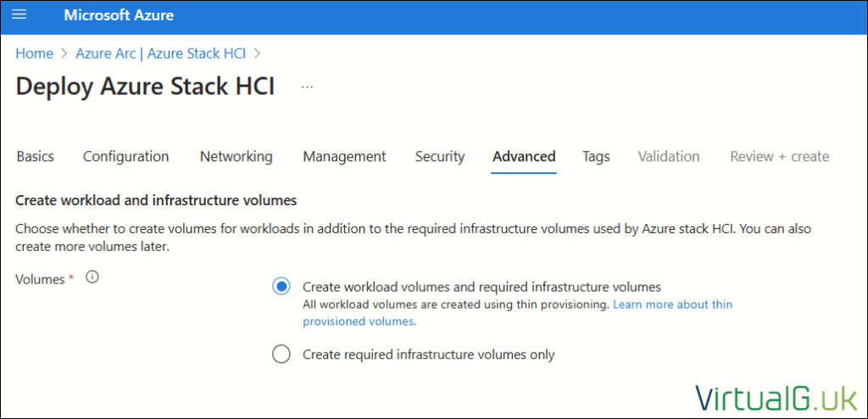Select Create required infrastructure volumes only

281,354
